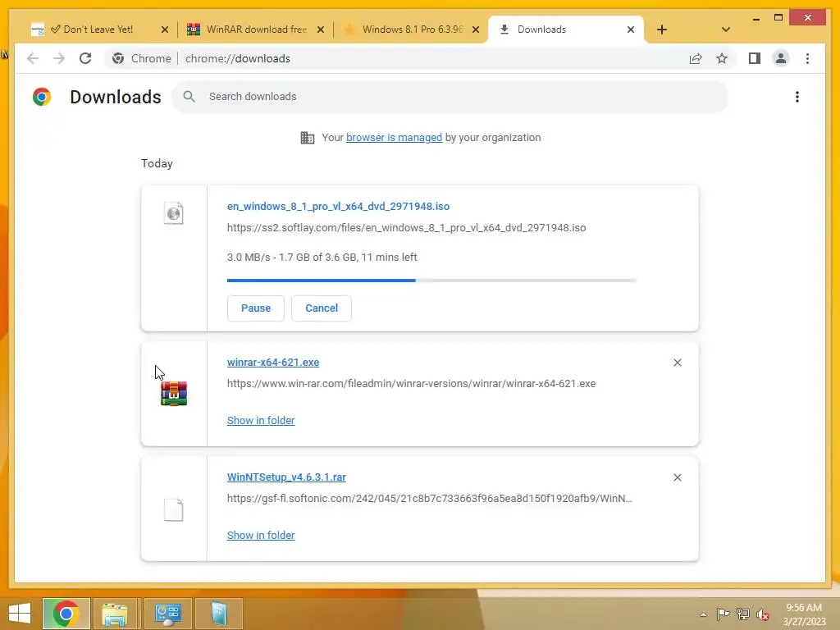Open the side panel icon

(755, 58)
